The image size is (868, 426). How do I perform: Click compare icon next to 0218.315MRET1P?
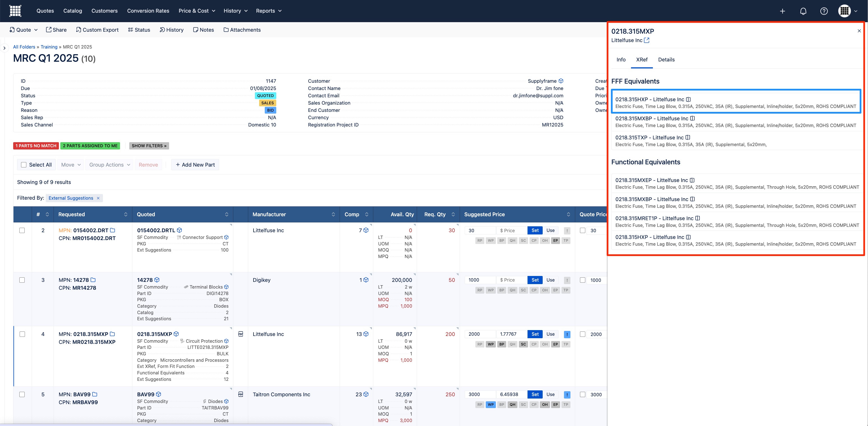pyautogui.click(x=697, y=218)
